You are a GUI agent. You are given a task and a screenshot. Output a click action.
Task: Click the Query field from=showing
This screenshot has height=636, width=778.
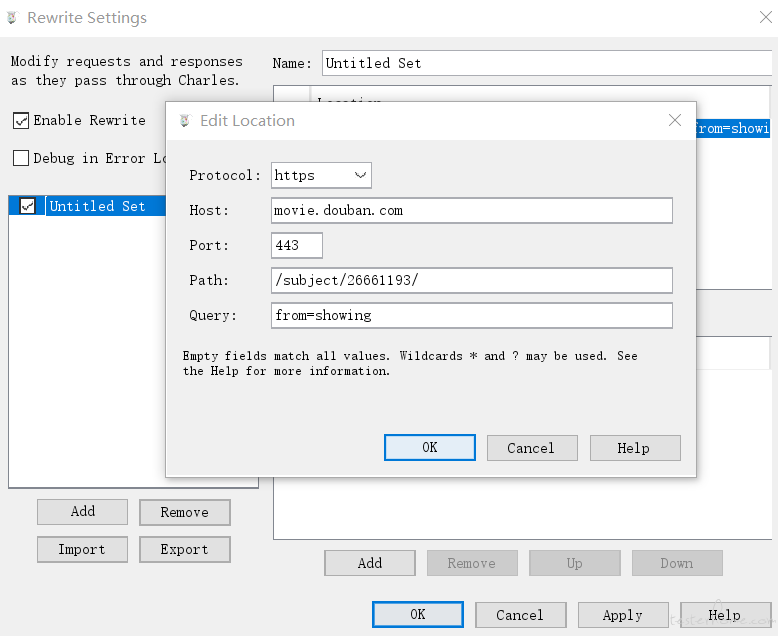pos(471,316)
